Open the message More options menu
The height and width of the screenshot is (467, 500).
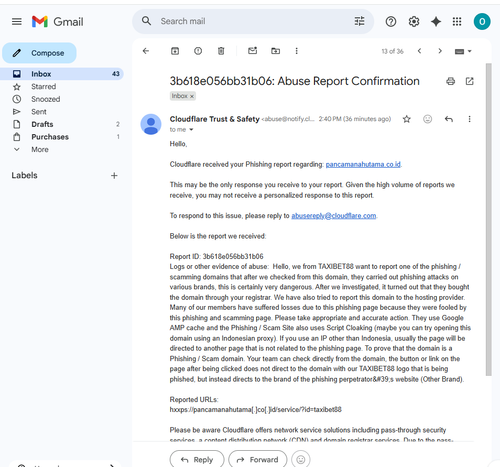tap(469, 119)
